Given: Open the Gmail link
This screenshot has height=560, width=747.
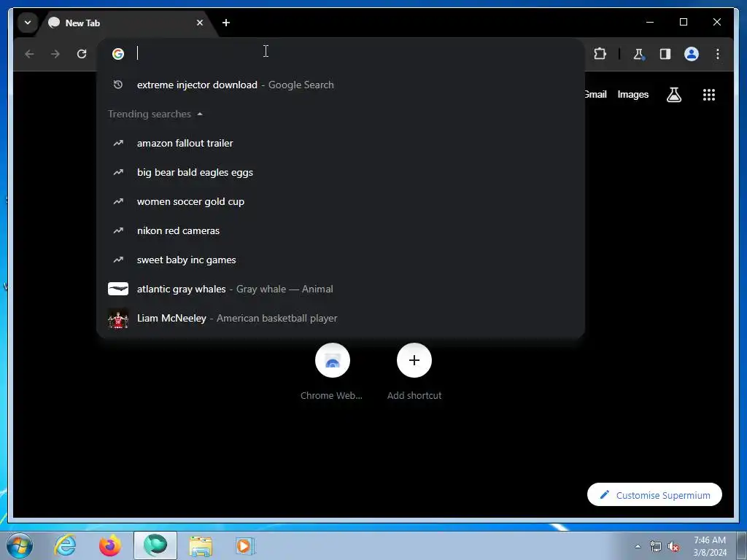Looking at the screenshot, I should coord(595,94).
